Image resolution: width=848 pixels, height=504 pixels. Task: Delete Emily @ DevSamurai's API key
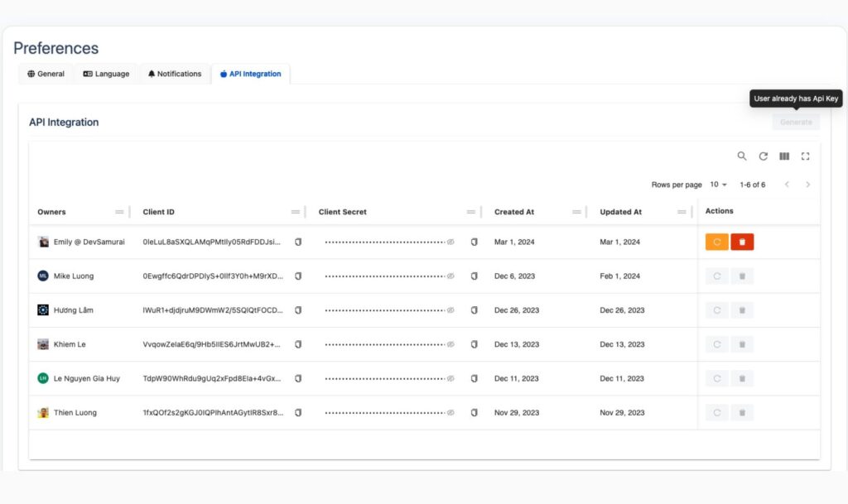coord(742,241)
